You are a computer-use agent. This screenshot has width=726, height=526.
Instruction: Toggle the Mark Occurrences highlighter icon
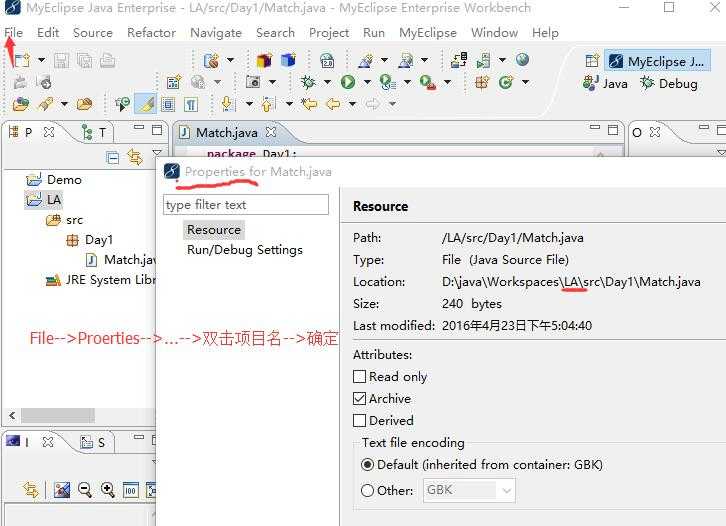click(x=145, y=104)
